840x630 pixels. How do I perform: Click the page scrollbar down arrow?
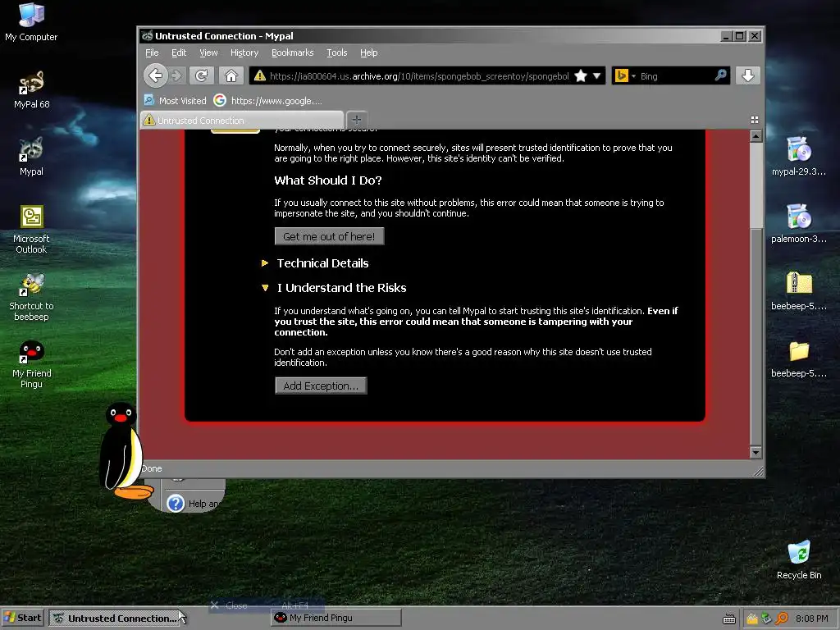click(756, 453)
